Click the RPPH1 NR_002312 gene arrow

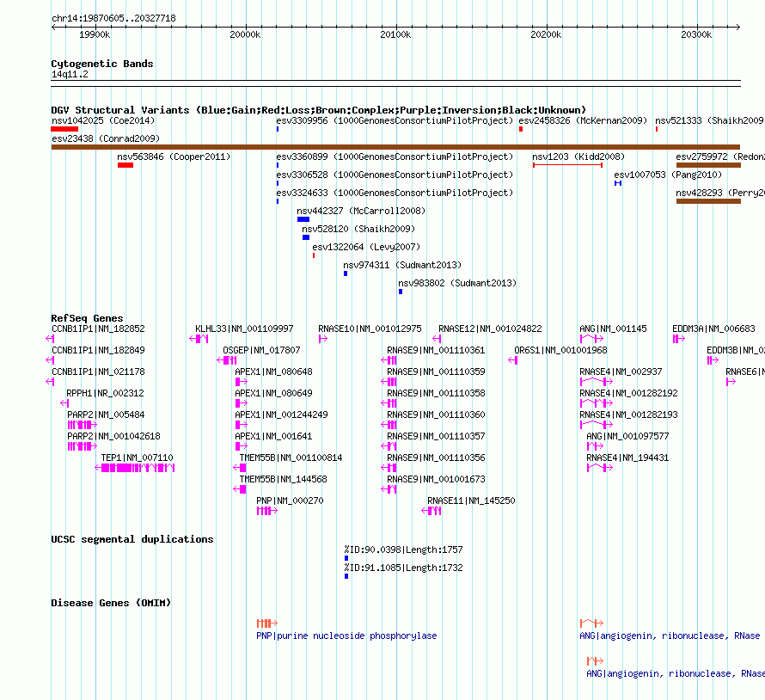click(64, 403)
